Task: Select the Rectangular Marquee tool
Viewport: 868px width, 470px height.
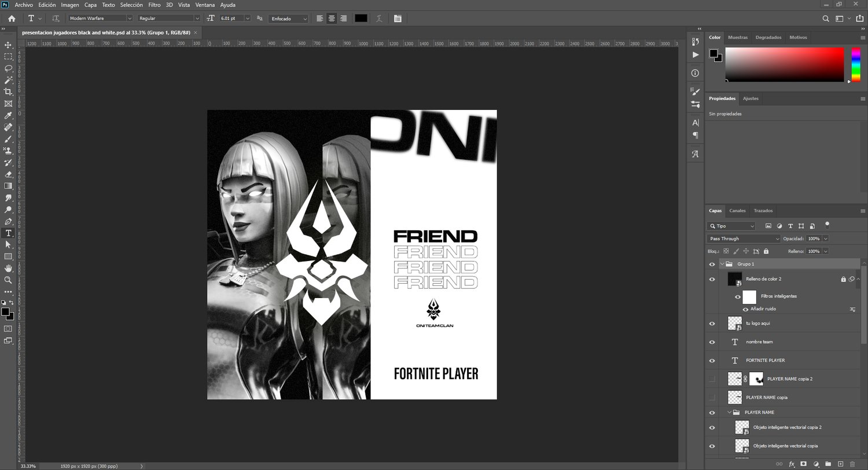Action: pos(8,56)
